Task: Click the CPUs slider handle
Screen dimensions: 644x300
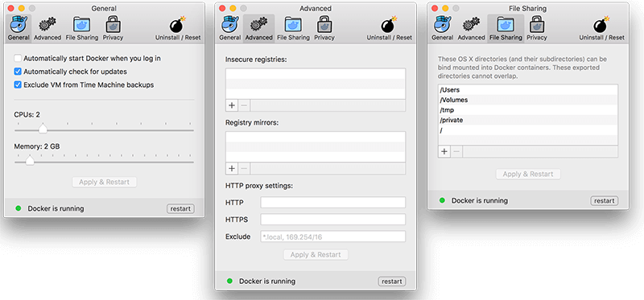Action: [43, 129]
